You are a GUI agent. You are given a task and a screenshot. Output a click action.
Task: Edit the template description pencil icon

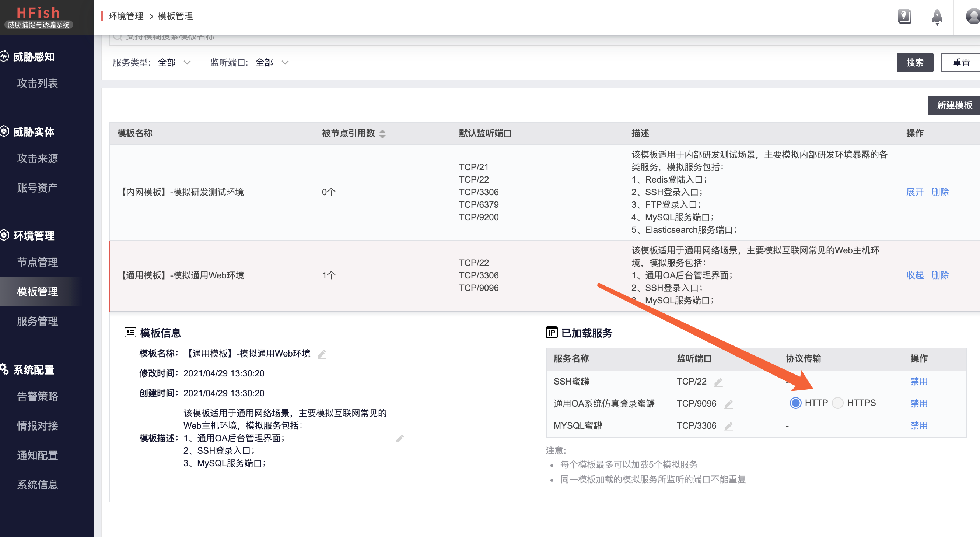coord(399,439)
